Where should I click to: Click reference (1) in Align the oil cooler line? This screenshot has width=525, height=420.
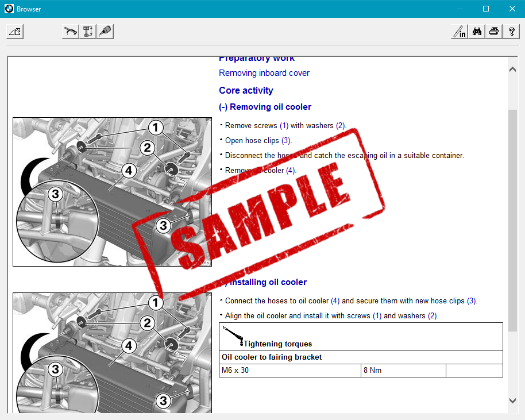point(377,316)
